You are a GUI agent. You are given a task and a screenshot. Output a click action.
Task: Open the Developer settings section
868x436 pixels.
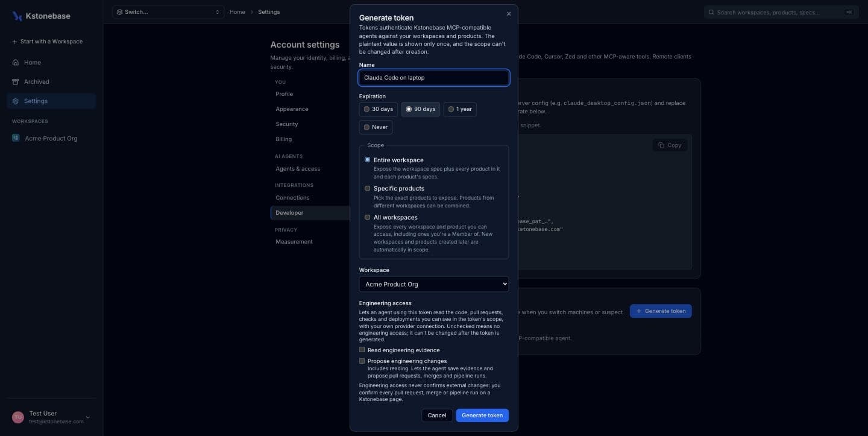coord(310,213)
